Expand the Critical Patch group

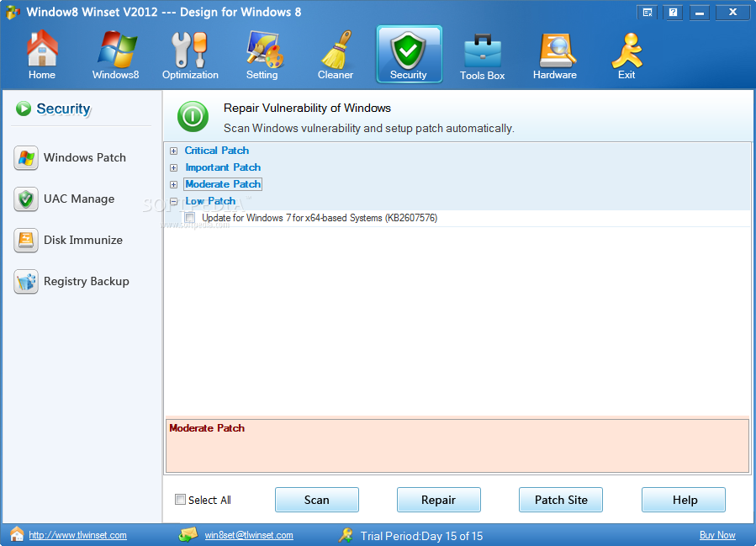[173, 151]
